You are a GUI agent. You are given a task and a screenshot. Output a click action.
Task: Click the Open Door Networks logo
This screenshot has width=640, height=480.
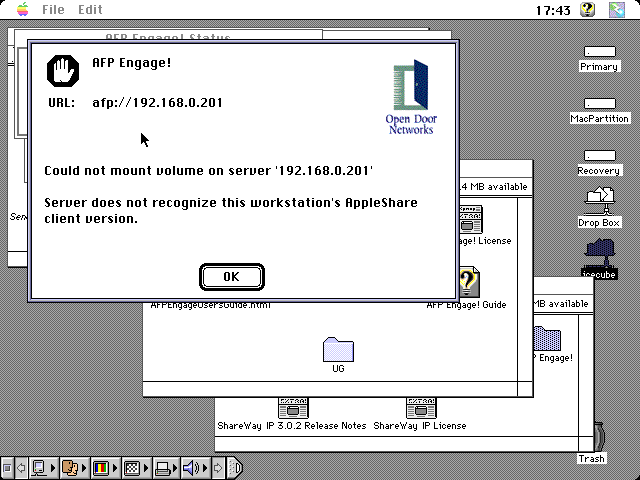411,97
